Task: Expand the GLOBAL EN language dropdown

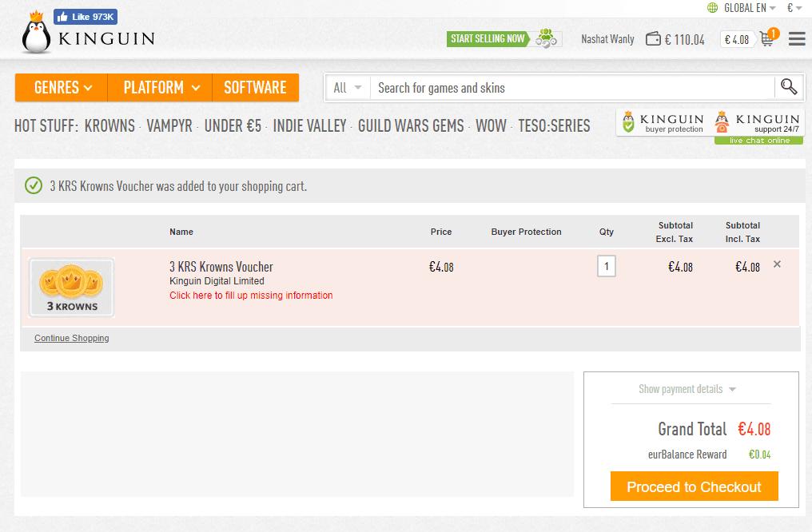Action: [x=750, y=8]
